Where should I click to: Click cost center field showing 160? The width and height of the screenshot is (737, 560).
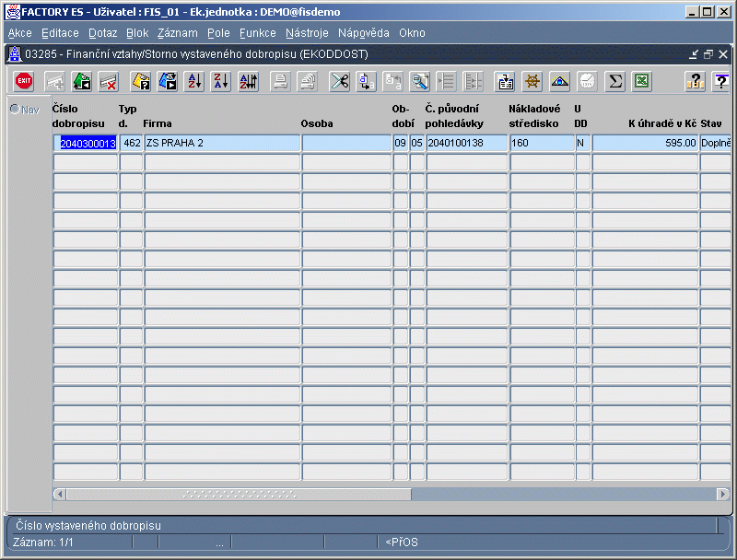543,143
